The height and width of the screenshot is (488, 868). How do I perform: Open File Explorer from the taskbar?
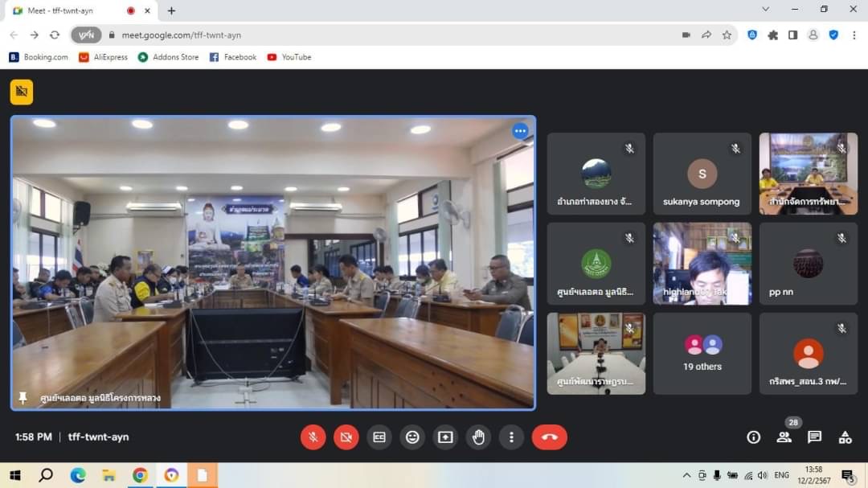pos(108,475)
